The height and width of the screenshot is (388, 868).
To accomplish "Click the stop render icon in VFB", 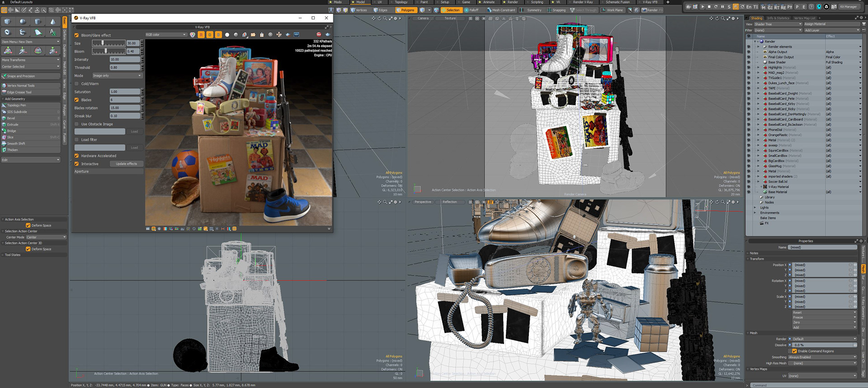I will pyautogui.click(x=319, y=34).
